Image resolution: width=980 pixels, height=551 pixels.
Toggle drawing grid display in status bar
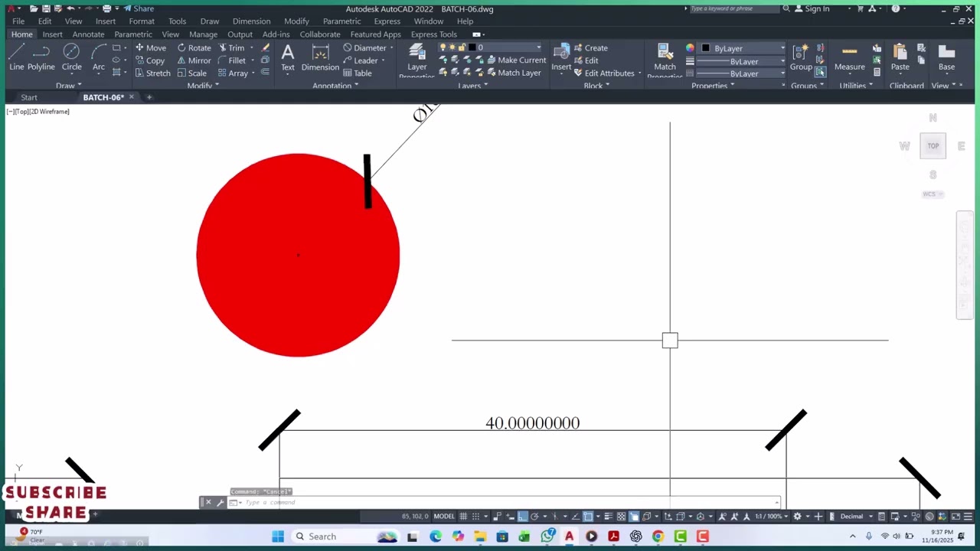[463, 517]
